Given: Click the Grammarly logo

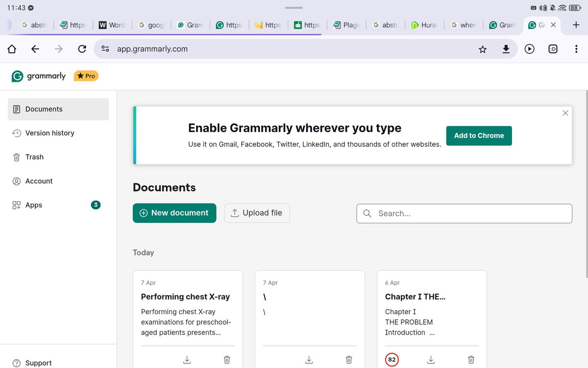Looking at the screenshot, I should pos(38,76).
